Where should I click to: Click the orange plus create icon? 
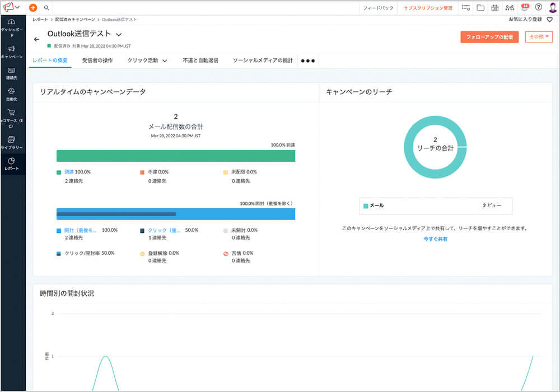coord(33,7)
